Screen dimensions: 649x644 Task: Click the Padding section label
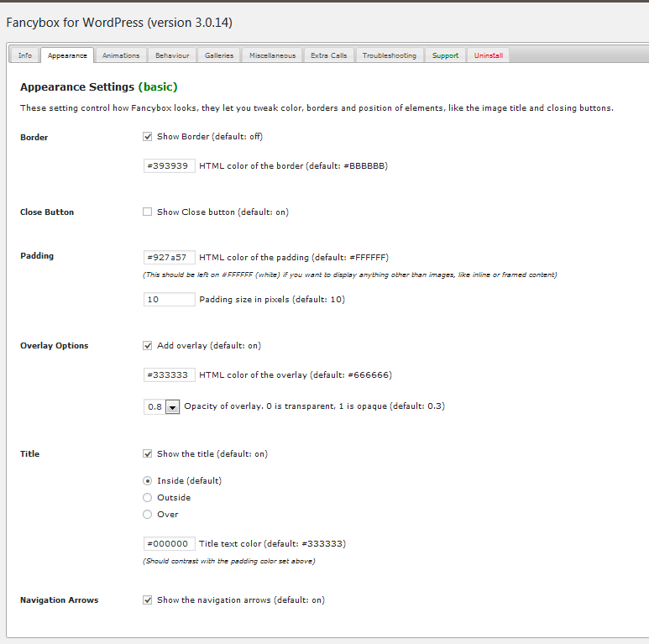[x=37, y=256]
